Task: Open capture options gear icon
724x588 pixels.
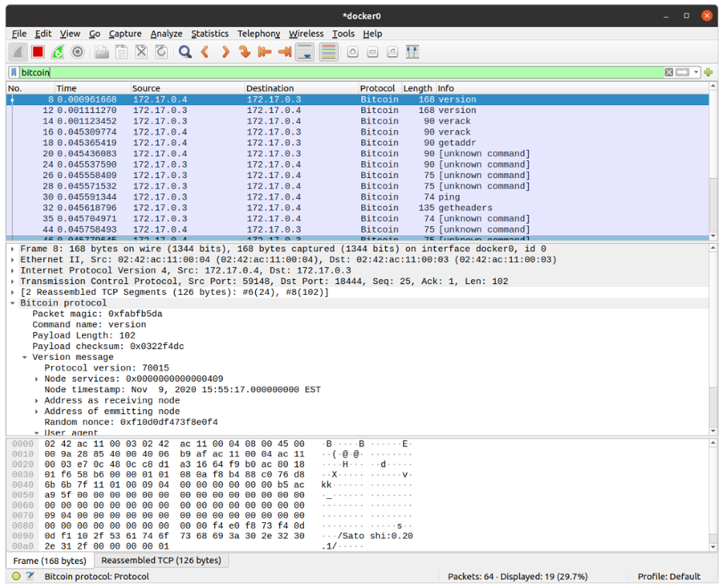Action: click(x=77, y=52)
